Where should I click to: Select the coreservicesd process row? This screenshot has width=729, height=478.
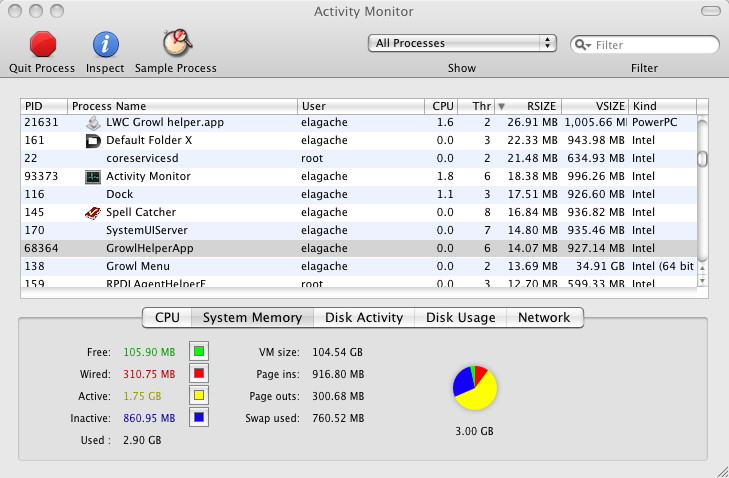click(x=359, y=159)
